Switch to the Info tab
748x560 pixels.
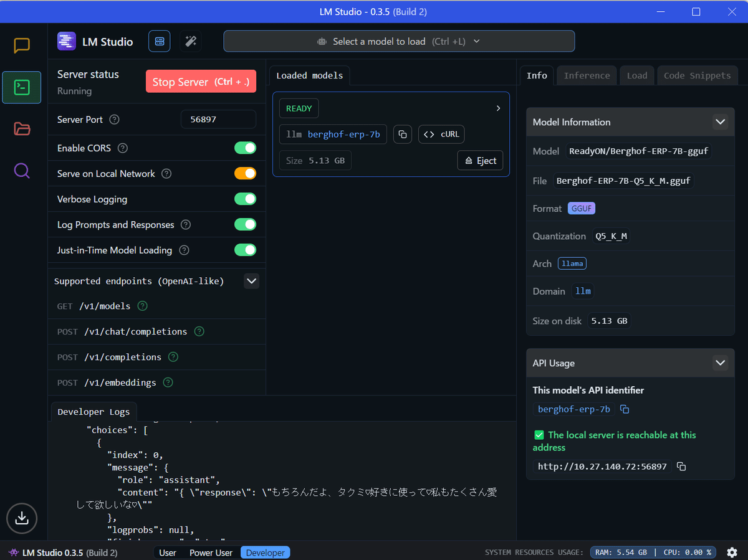pos(537,75)
